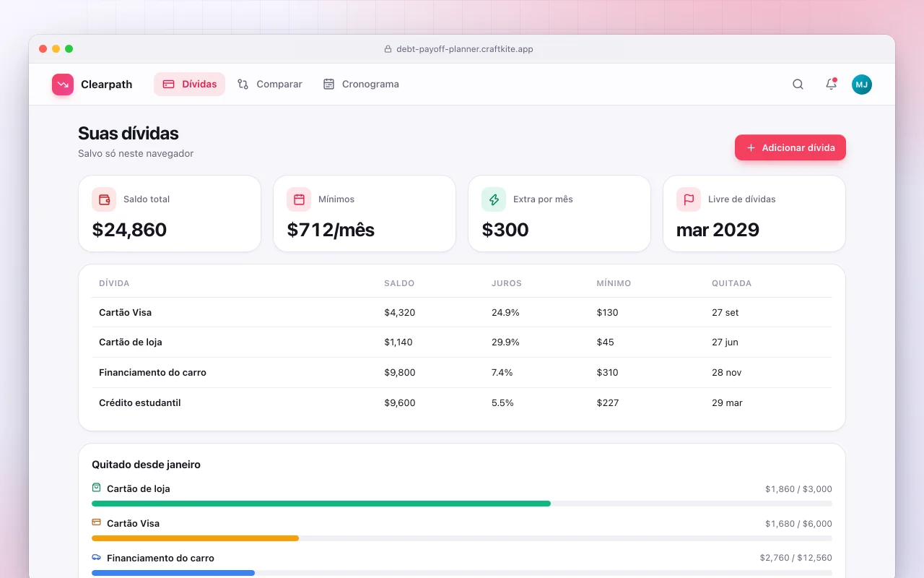Viewport: 924px width, 578px height.
Task: Click the wallet icon on Saldo total card
Action: coord(104,199)
